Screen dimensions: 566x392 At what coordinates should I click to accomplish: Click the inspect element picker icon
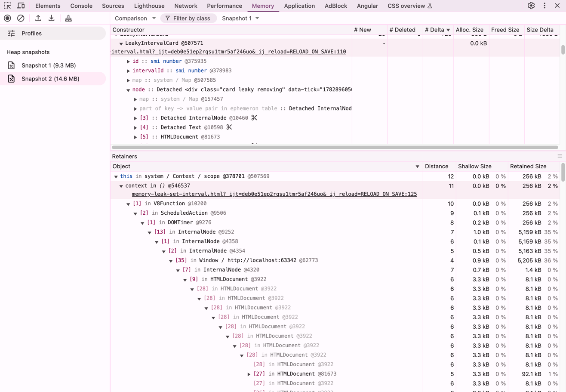click(7, 6)
